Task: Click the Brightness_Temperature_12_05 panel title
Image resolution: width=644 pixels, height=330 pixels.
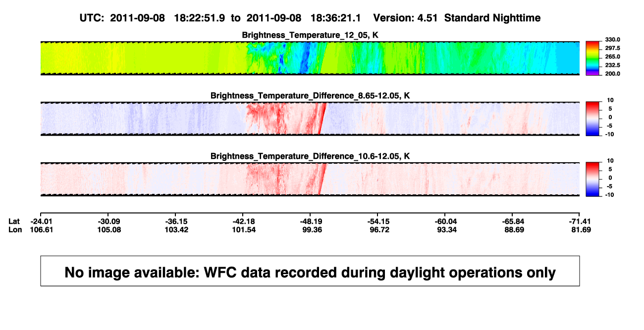Action: coord(310,35)
